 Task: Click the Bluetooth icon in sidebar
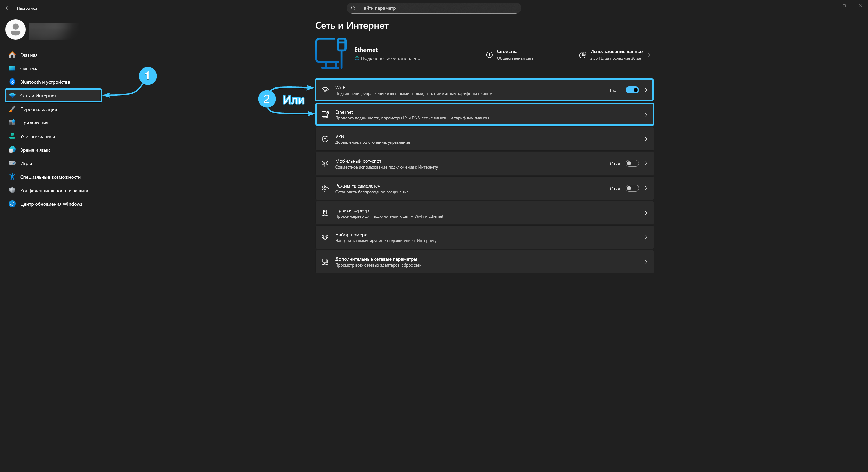click(12, 82)
